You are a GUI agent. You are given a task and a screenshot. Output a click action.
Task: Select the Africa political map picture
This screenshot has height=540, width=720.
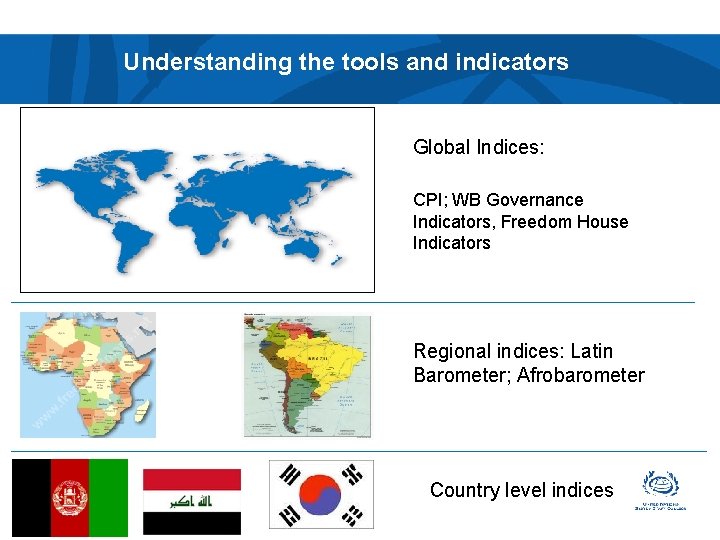click(88, 375)
